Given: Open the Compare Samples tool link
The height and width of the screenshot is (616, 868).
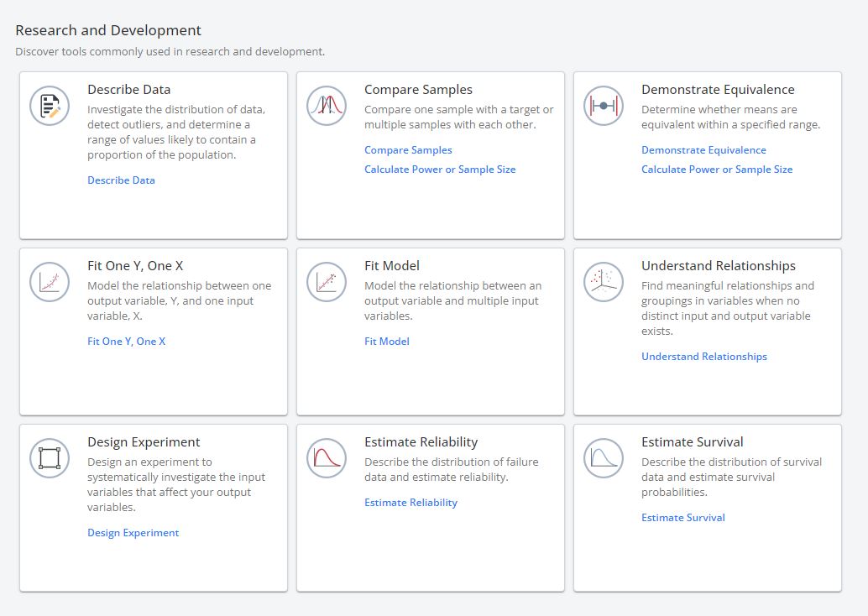Looking at the screenshot, I should pos(408,149).
